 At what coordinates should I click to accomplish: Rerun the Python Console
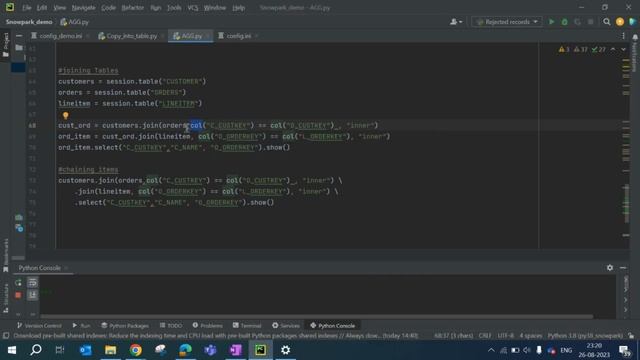pyautogui.click(x=18, y=282)
